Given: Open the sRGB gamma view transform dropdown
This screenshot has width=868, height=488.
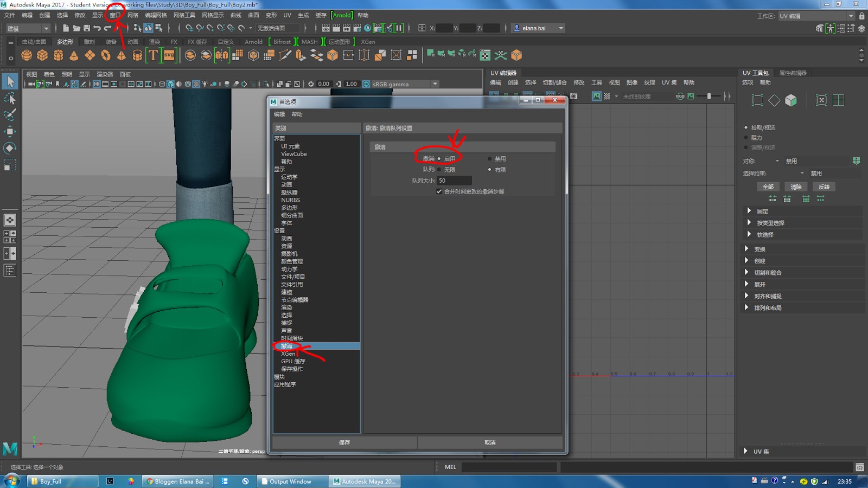Looking at the screenshot, I should (x=405, y=84).
